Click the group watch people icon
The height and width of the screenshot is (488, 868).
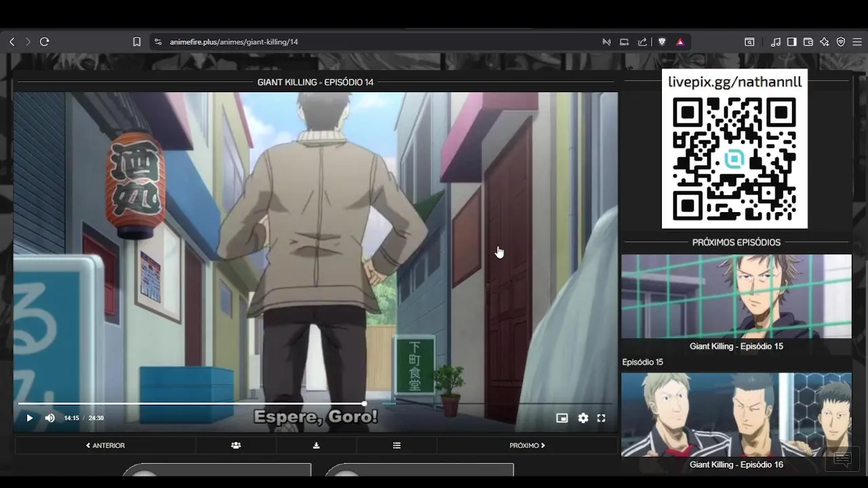(x=236, y=445)
